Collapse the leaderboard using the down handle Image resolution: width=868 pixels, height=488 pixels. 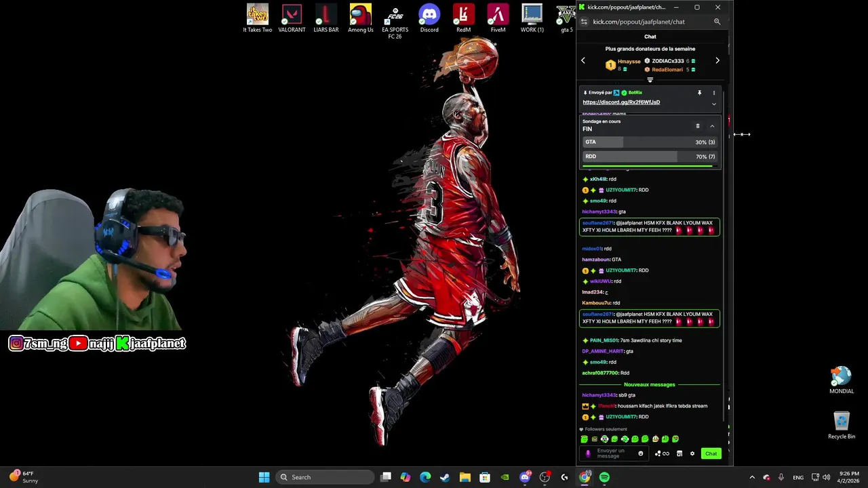tap(650, 80)
